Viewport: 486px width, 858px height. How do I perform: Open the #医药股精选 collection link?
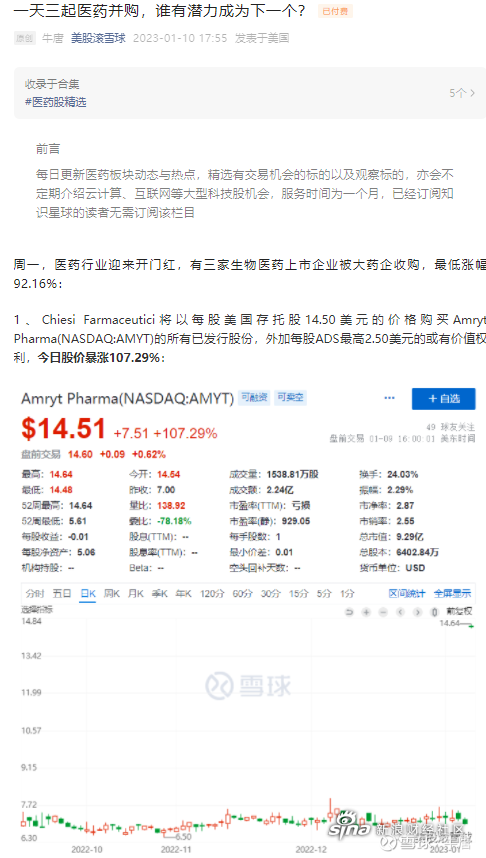[55, 102]
